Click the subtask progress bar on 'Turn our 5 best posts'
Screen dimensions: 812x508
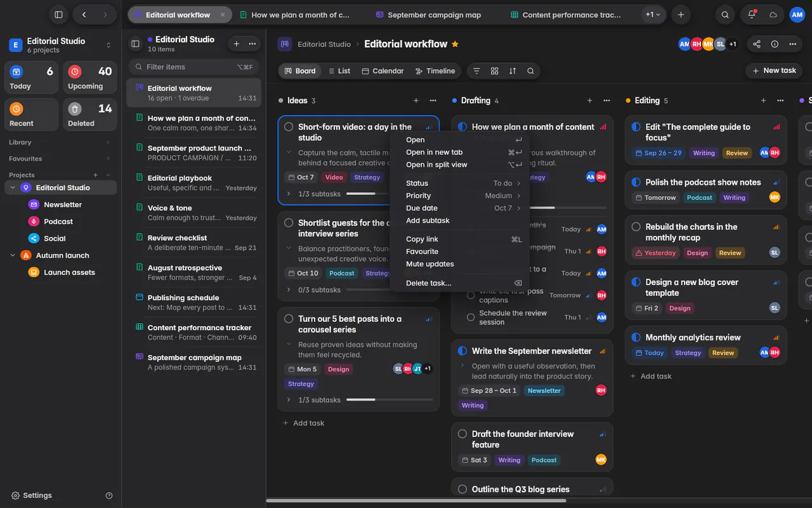tap(390, 400)
